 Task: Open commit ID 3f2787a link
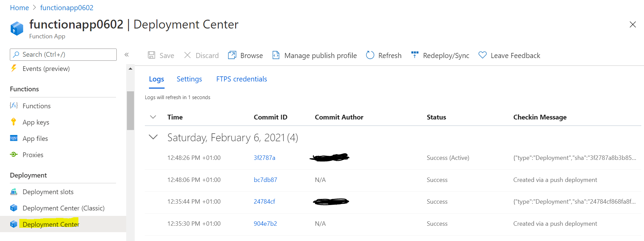point(264,158)
